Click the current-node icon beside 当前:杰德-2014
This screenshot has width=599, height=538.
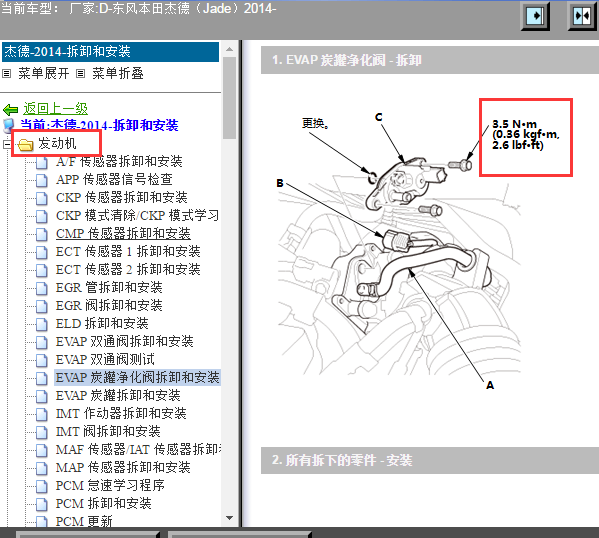coord(8,125)
